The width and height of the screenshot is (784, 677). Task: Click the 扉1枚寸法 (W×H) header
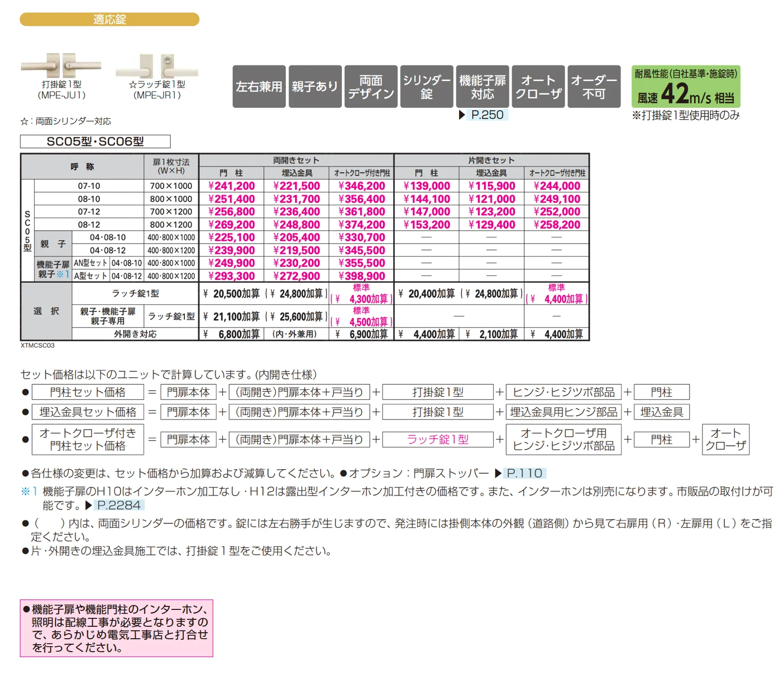171,167
